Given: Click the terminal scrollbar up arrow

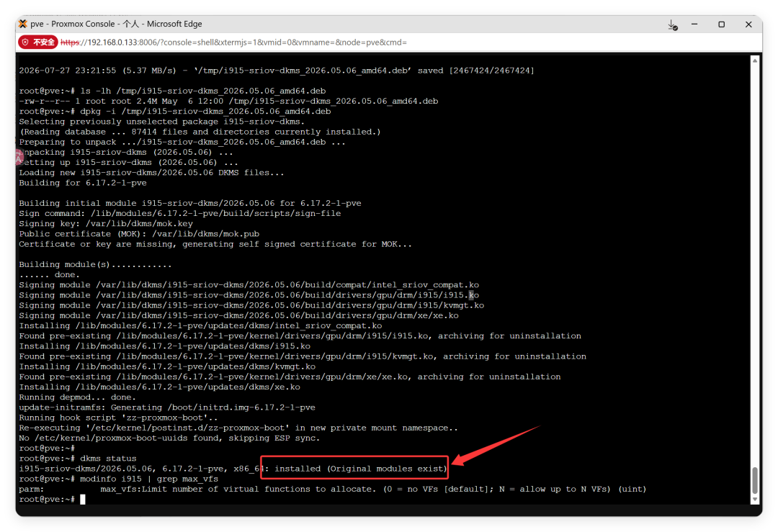Looking at the screenshot, I should [755, 60].
